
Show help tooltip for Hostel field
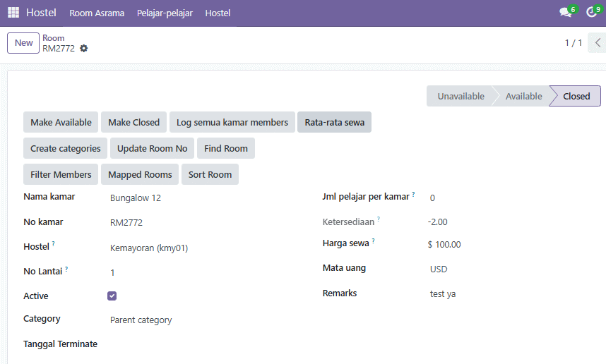[x=54, y=243]
